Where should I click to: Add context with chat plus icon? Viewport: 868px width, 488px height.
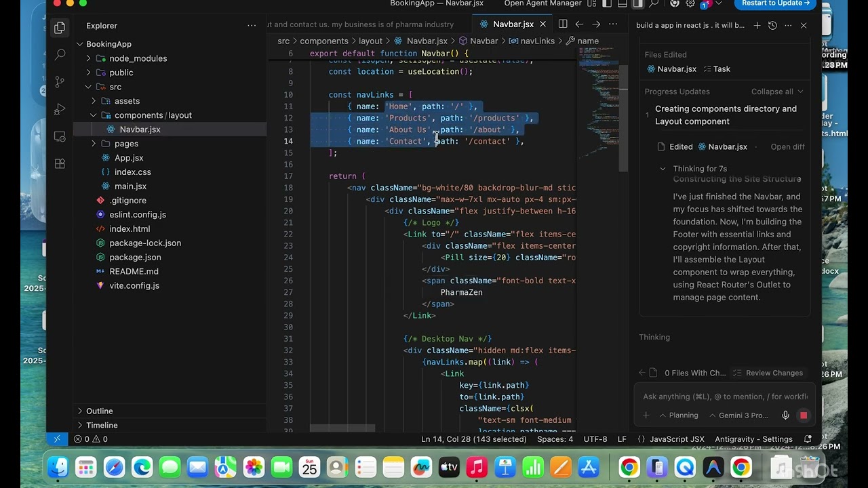pyautogui.click(x=646, y=415)
